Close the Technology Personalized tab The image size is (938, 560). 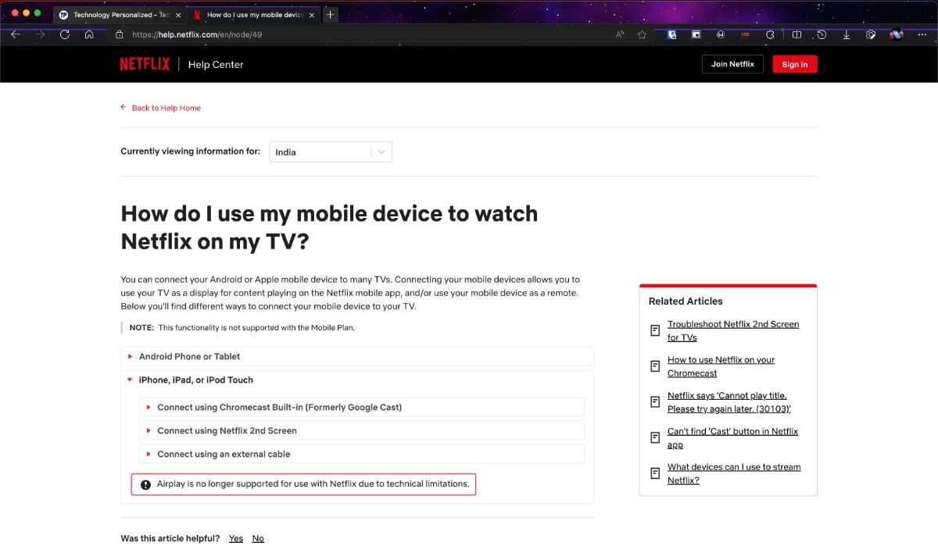178,15
